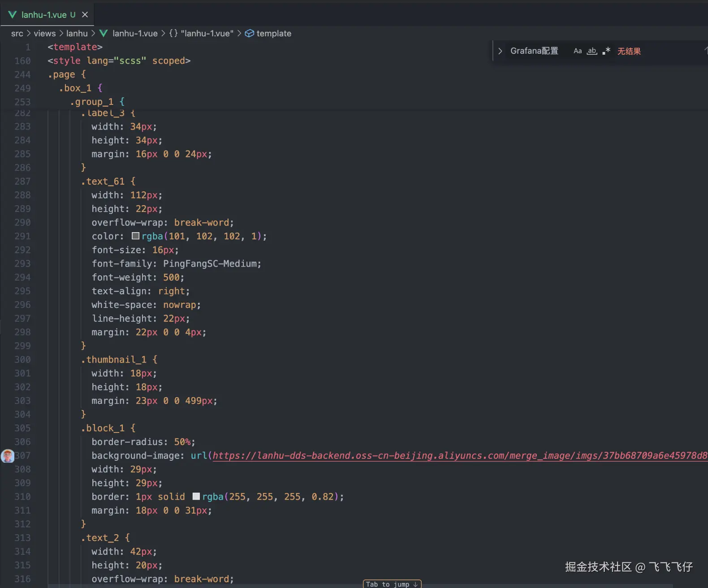Screen dimensions: 708x588
Task: Place cursor on white-space: nowrap line
Action: [x=146, y=305]
